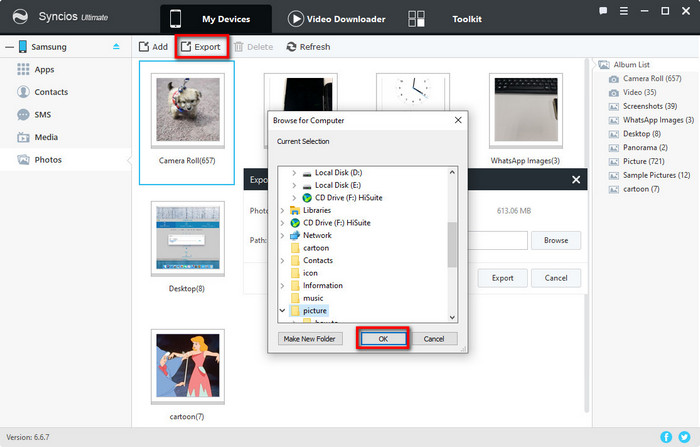Open the Toolkit tab

pyautogui.click(x=445, y=19)
